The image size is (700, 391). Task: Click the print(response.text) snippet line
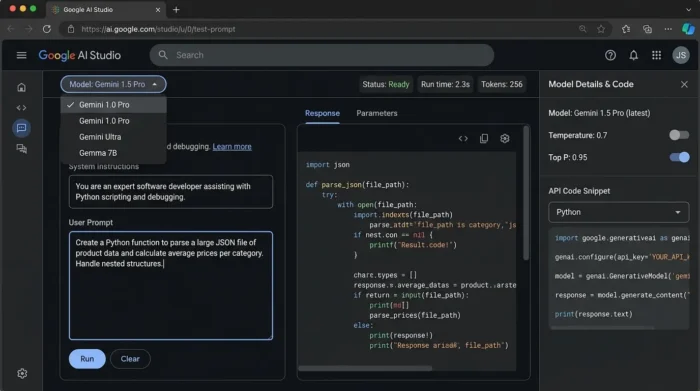coord(593,314)
